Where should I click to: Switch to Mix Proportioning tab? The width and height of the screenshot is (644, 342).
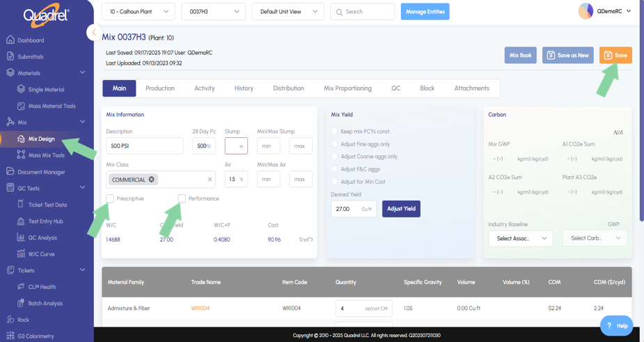(x=347, y=88)
